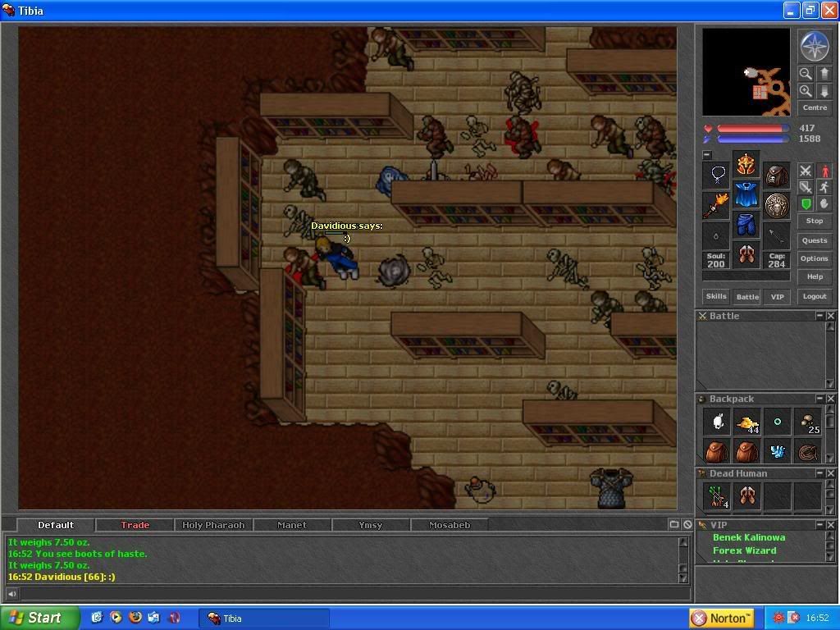Switch to the Default chat tab
The height and width of the screenshot is (630, 840).
[x=56, y=525]
